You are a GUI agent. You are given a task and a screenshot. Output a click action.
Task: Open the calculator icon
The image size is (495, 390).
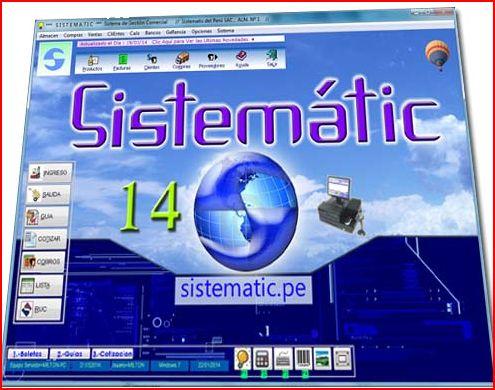pos(262,358)
